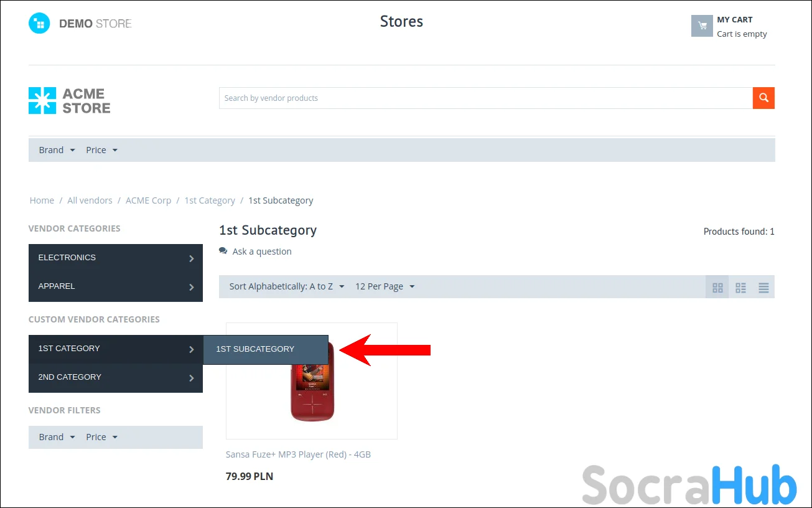Open Sansa Fuze+ MP3 Player product link
Viewport: 812px width, 508px height.
coord(298,454)
